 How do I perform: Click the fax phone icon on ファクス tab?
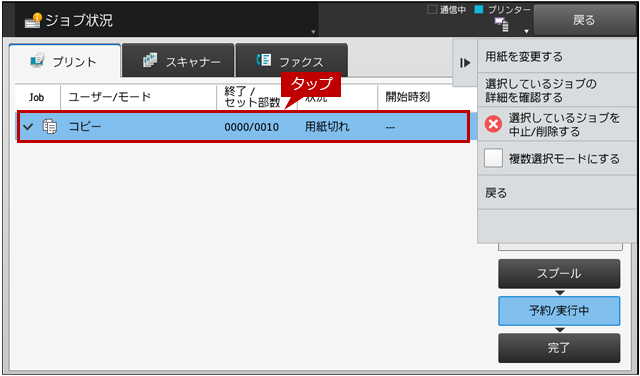pyautogui.click(x=264, y=60)
